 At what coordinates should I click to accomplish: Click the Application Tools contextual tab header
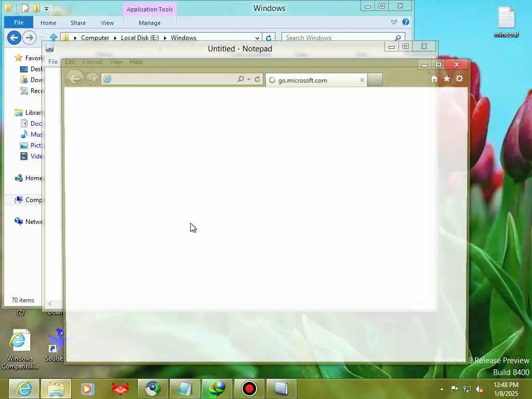(x=150, y=9)
